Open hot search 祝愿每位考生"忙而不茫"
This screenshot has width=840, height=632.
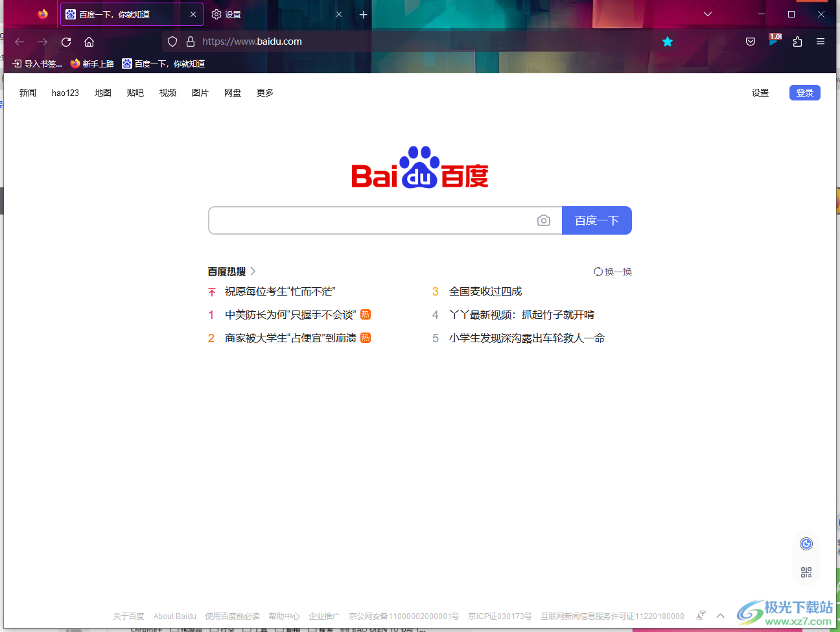(280, 292)
